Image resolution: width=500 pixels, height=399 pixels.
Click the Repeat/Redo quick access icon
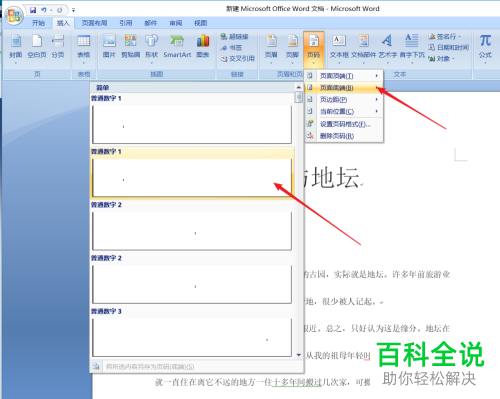(x=60, y=10)
